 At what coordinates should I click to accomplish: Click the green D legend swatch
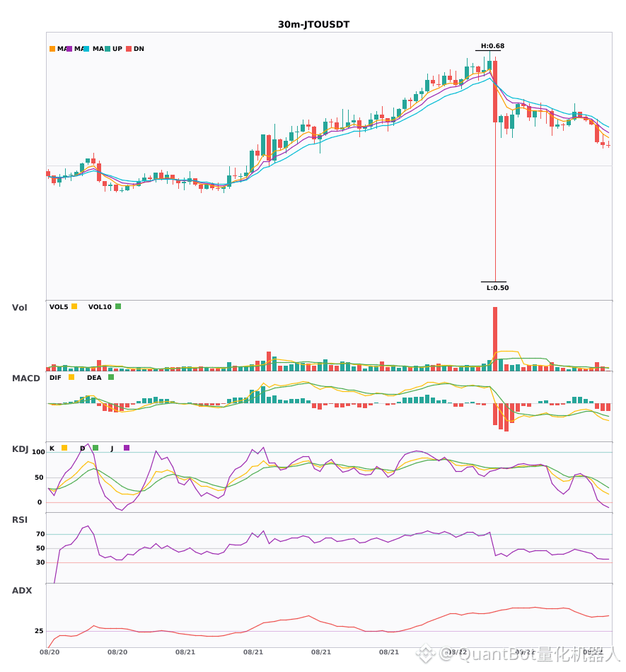click(x=95, y=448)
